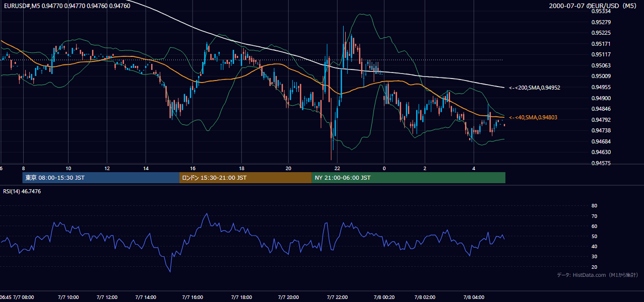Screen dimensions: 644x302
Task: Click the 7/7 12:00 date label
Action: (107, 297)
